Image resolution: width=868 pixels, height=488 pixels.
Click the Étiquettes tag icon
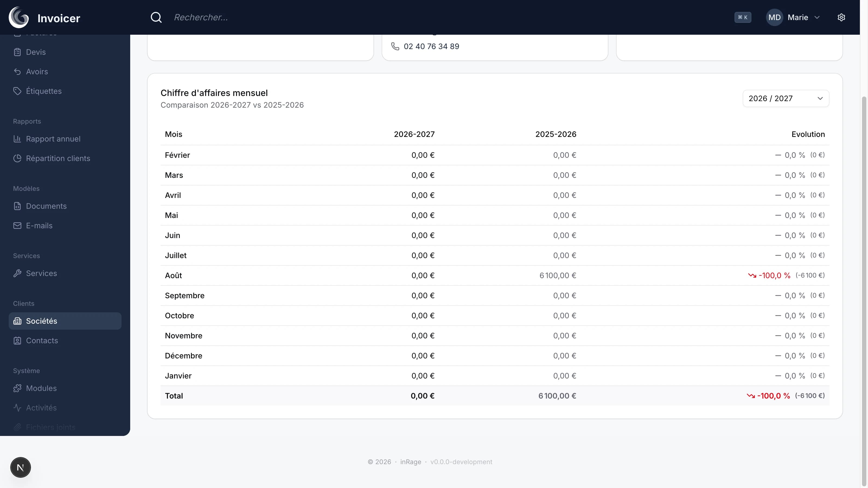click(17, 91)
